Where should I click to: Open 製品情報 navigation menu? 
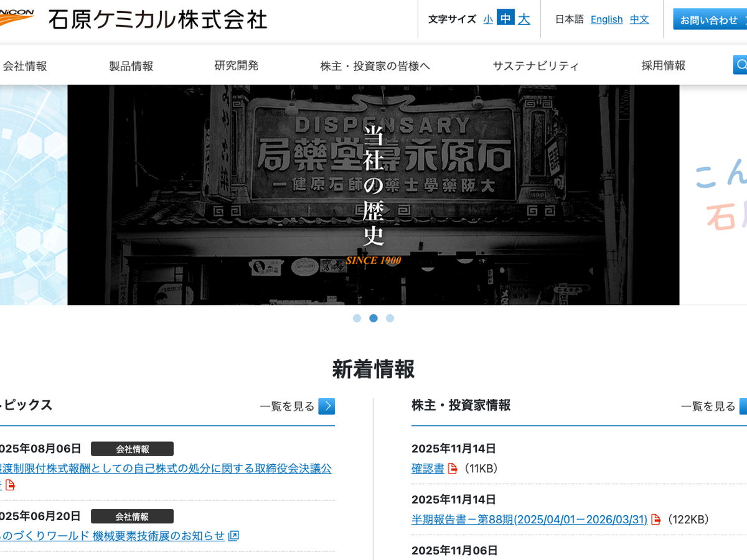tap(131, 66)
